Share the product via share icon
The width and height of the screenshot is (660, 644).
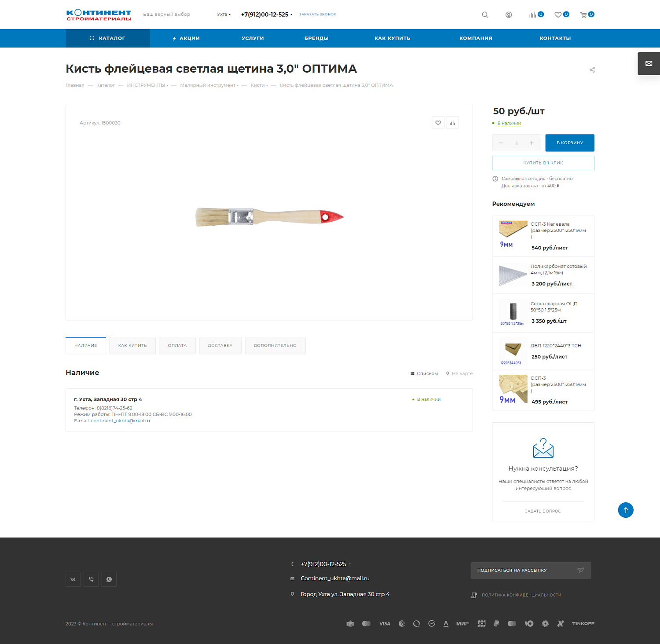pyautogui.click(x=592, y=70)
